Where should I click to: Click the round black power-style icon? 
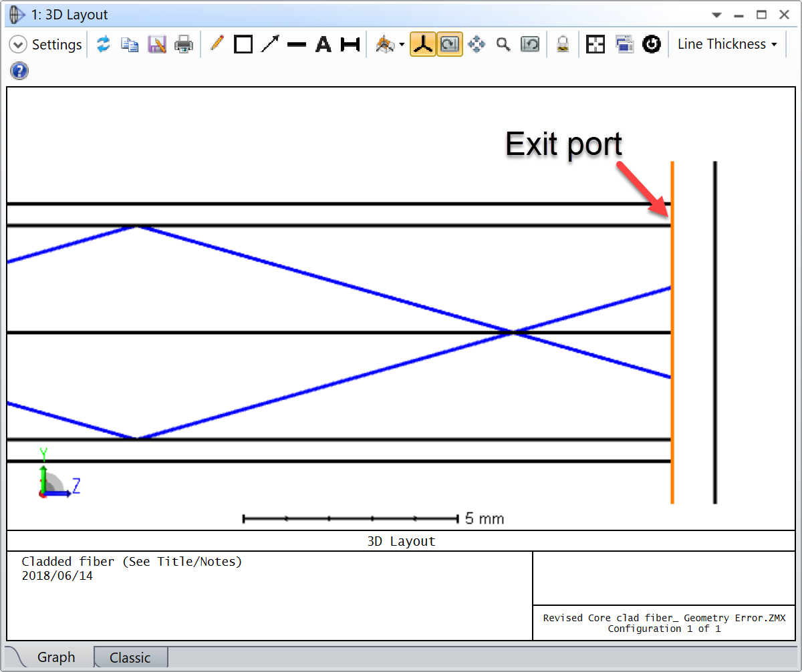point(652,45)
